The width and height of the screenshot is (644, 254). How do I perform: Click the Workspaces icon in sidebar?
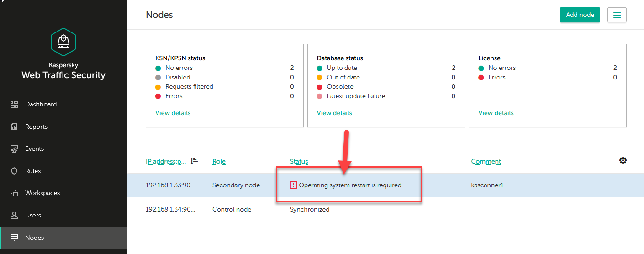click(14, 193)
